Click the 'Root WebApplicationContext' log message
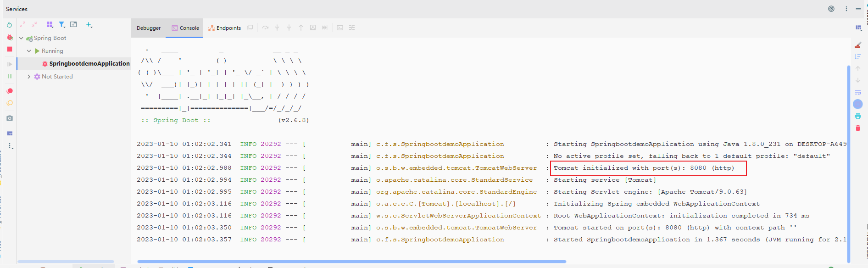 click(x=681, y=216)
